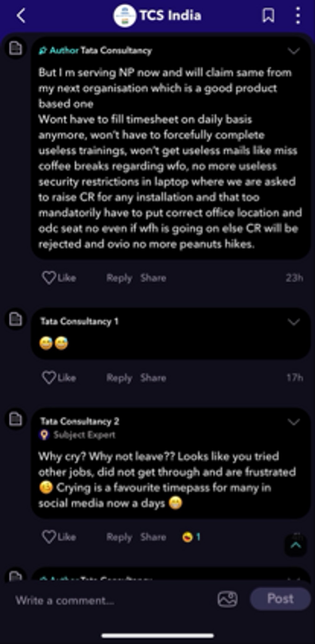
Task: Reply to the Author's long comment
Action: tap(119, 278)
